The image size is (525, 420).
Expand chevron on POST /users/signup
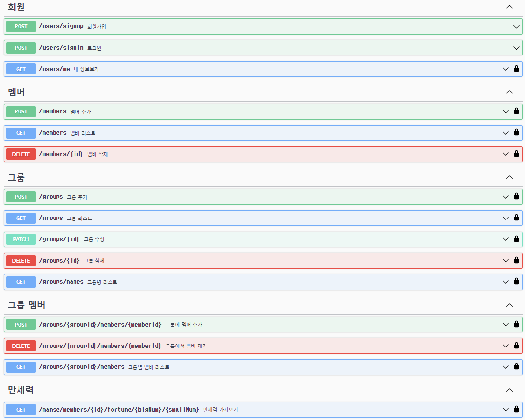pyautogui.click(x=516, y=26)
